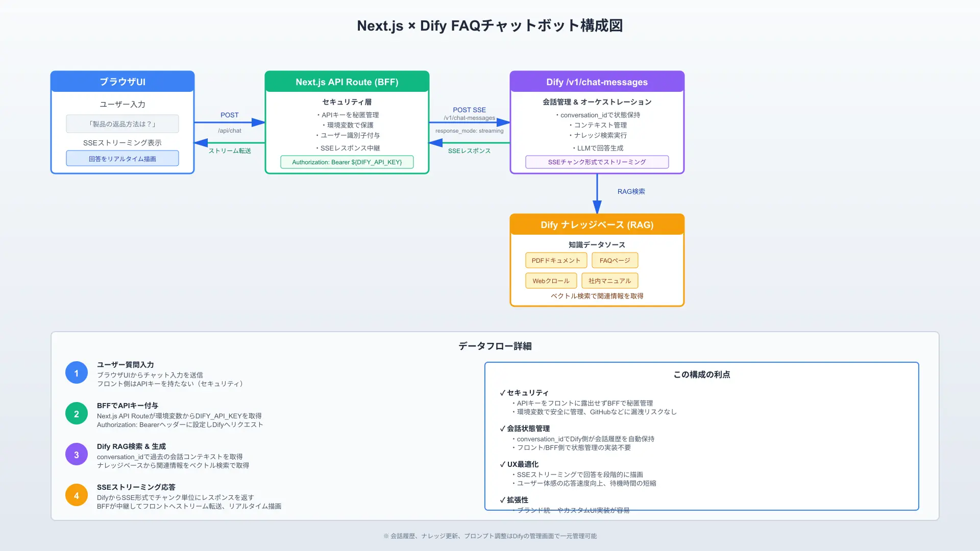
Task: Click the ✓ UX最適化 benefit heading
Action: 519,464
